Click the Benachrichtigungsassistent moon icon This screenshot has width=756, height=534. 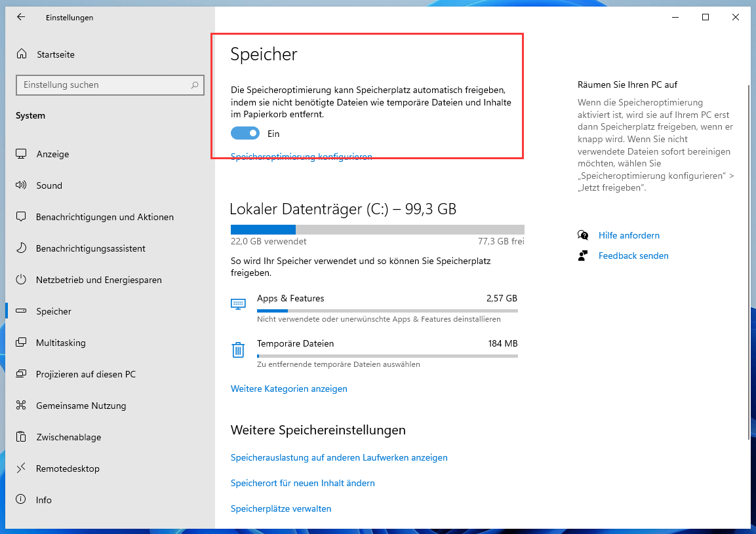pos(22,248)
